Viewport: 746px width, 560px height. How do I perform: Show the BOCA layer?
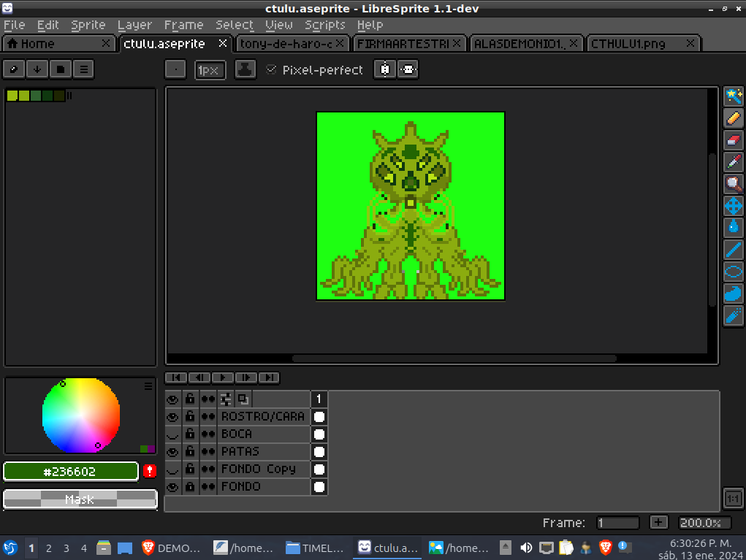tap(172, 434)
